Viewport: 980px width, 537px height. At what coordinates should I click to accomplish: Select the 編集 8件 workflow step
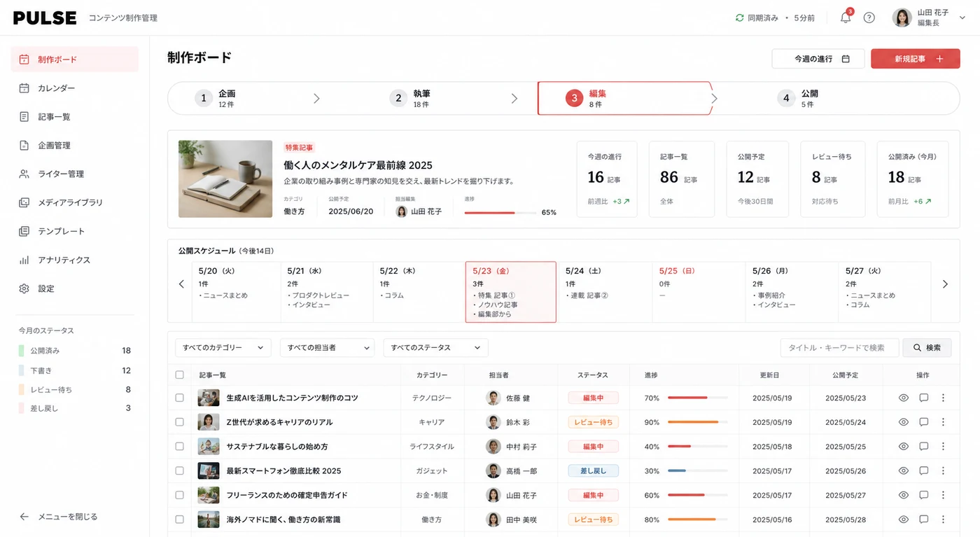(x=624, y=98)
